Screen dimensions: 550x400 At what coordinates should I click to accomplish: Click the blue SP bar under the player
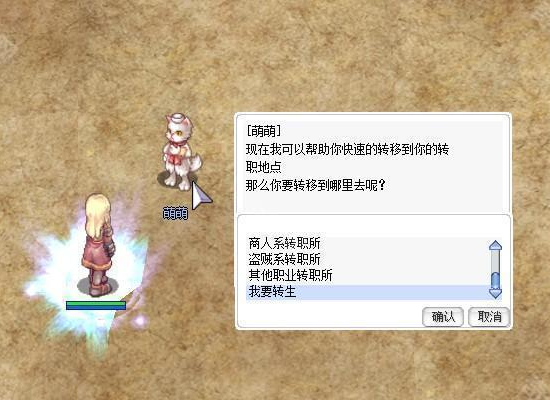point(96,307)
